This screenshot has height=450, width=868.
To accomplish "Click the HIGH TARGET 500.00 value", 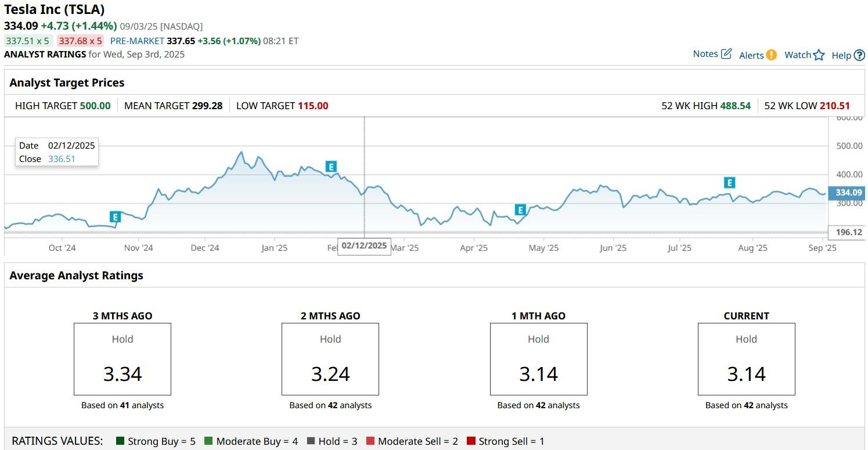I will click(95, 106).
